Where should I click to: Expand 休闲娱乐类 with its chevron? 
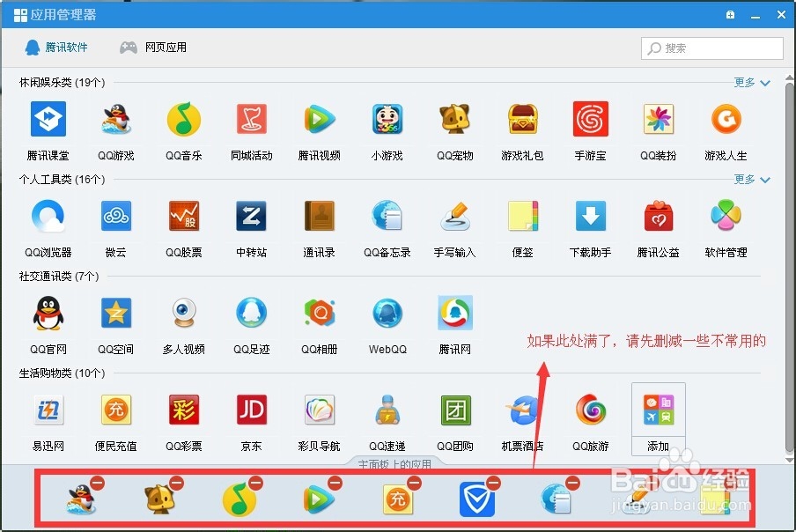pyautogui.click(x=764, y=82)
